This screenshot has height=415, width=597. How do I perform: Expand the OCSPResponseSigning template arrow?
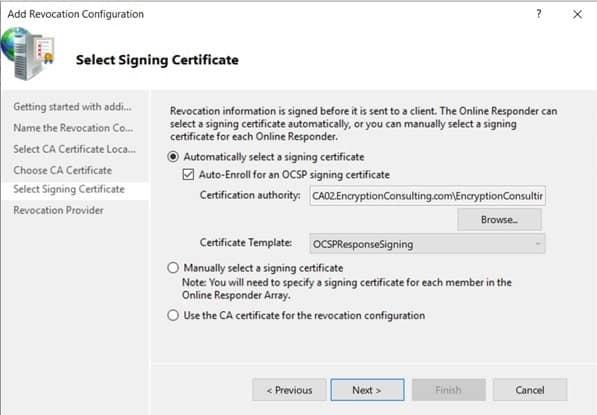pos(538,244)
